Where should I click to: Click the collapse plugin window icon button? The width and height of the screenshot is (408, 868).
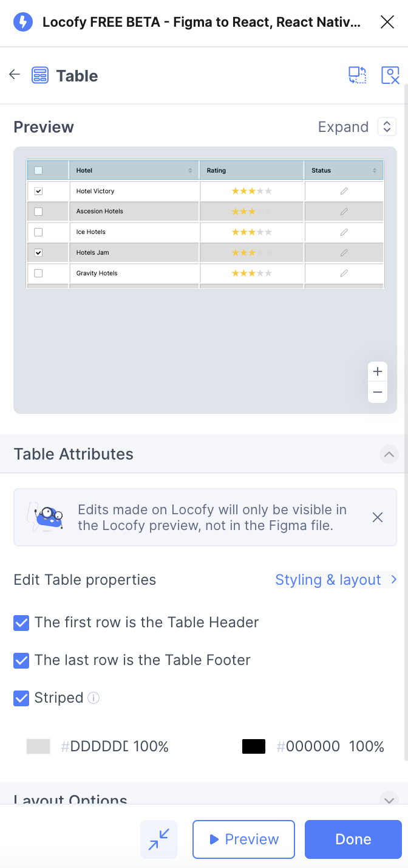coord(159,839)
